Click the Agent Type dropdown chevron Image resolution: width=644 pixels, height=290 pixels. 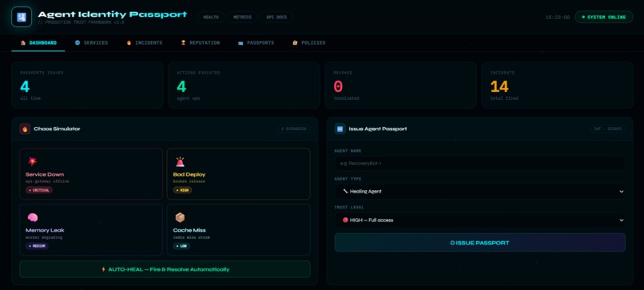pos(621,192)
